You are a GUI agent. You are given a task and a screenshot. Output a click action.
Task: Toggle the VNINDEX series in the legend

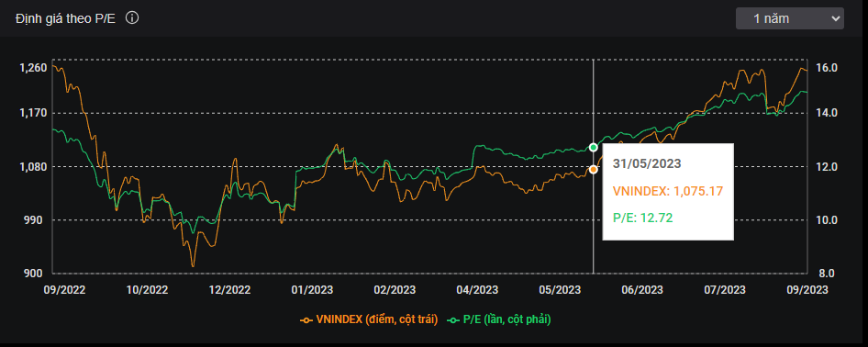(369, 319)
